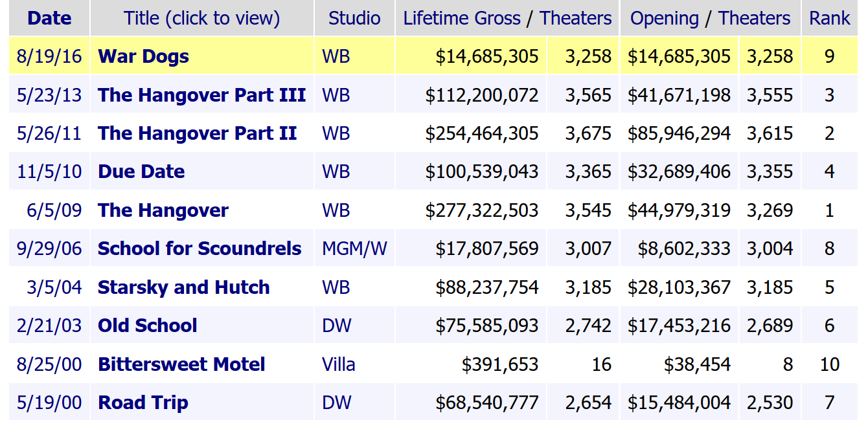View Starsky and Hutch movie page

(x=183, y=287)
